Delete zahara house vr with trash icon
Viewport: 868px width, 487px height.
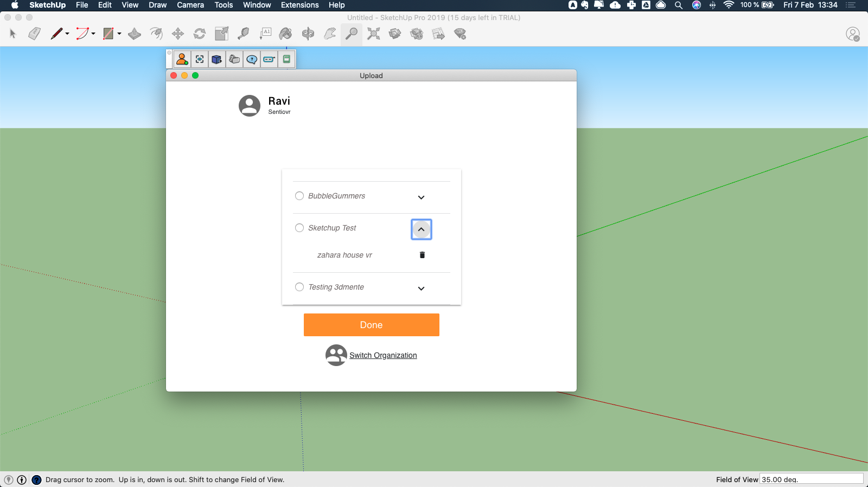[422, 255]
